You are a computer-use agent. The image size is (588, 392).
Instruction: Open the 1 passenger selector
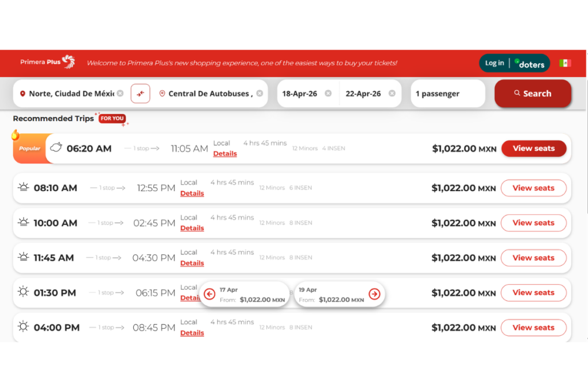coord(447,94)
